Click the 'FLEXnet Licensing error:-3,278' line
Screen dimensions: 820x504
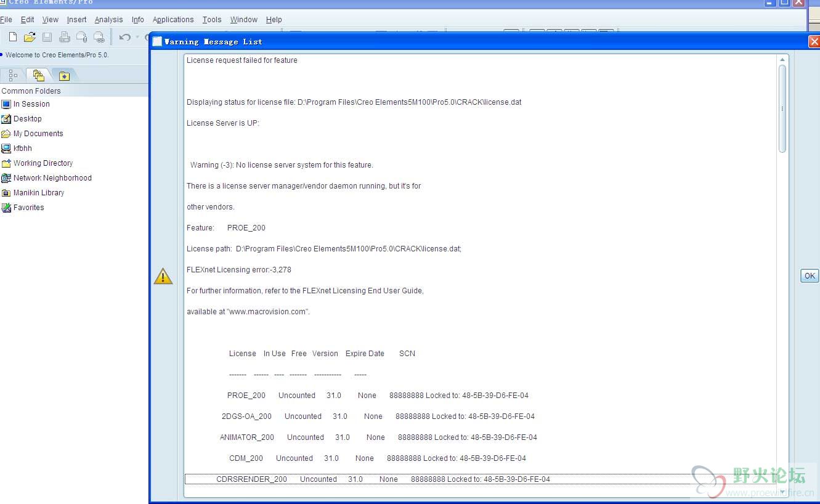pos(239,270)
